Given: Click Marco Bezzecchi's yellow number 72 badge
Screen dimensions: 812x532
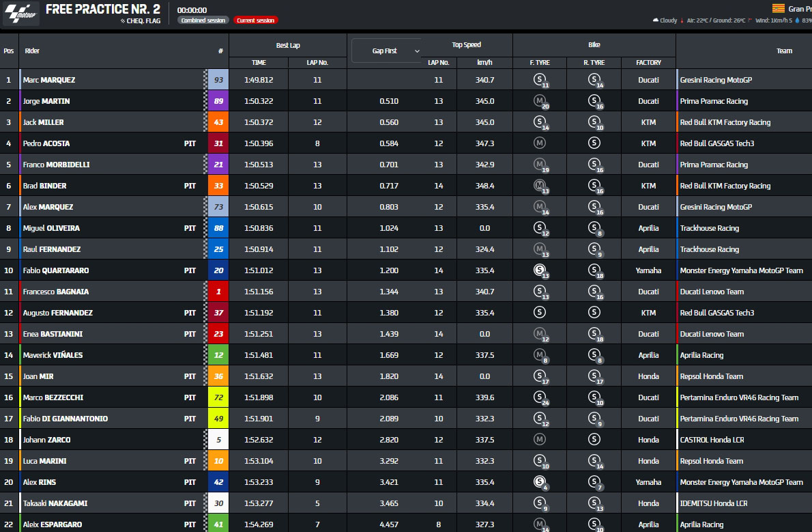Looking at the screenshot, I should click(x=218, y=397).
